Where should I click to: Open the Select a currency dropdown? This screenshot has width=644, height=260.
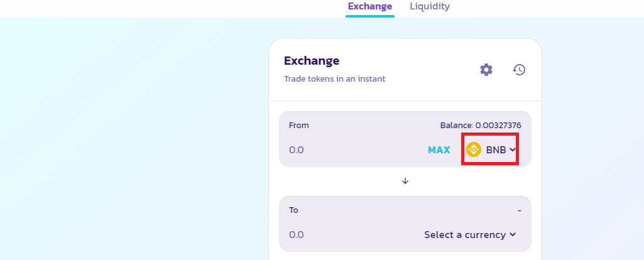(x=470, y=234)
